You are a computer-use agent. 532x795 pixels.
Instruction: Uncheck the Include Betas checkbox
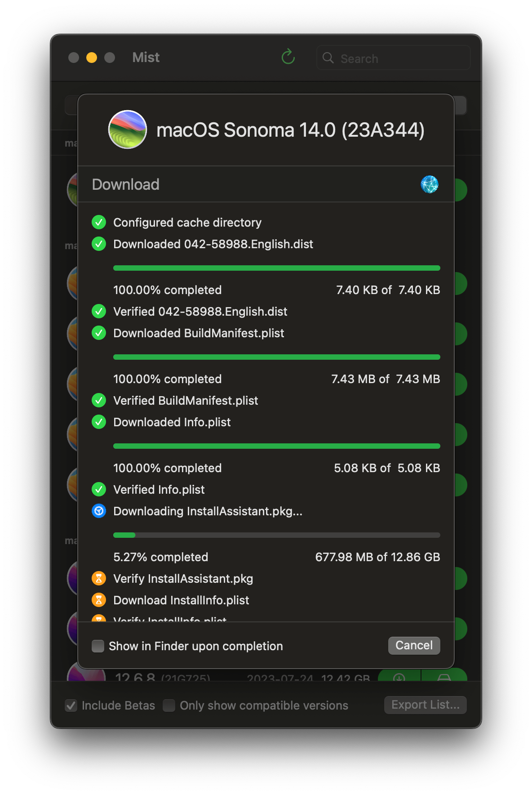71,706
